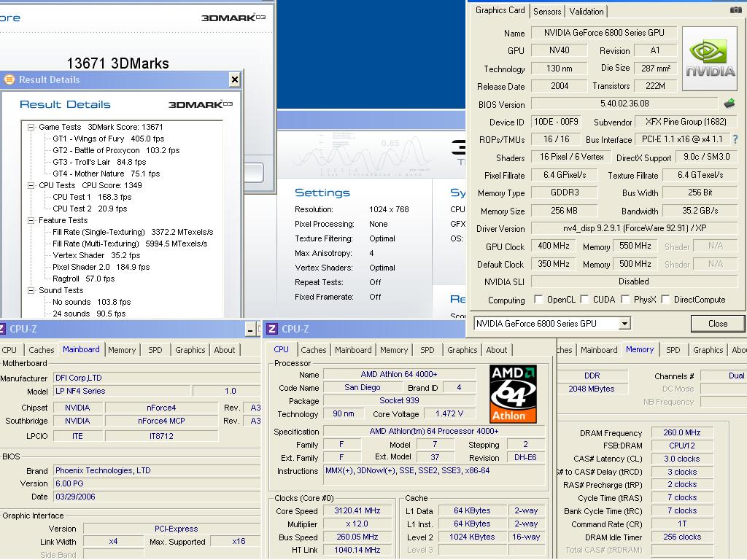747x560 pixels.
Task: Click the bus interface question mark icon
Action: [x=735, y=139]
